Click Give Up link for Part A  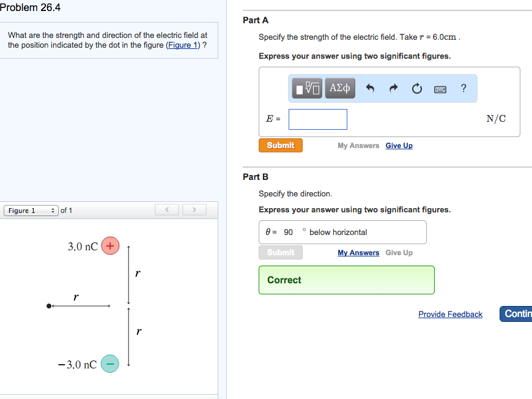(399, 146)
